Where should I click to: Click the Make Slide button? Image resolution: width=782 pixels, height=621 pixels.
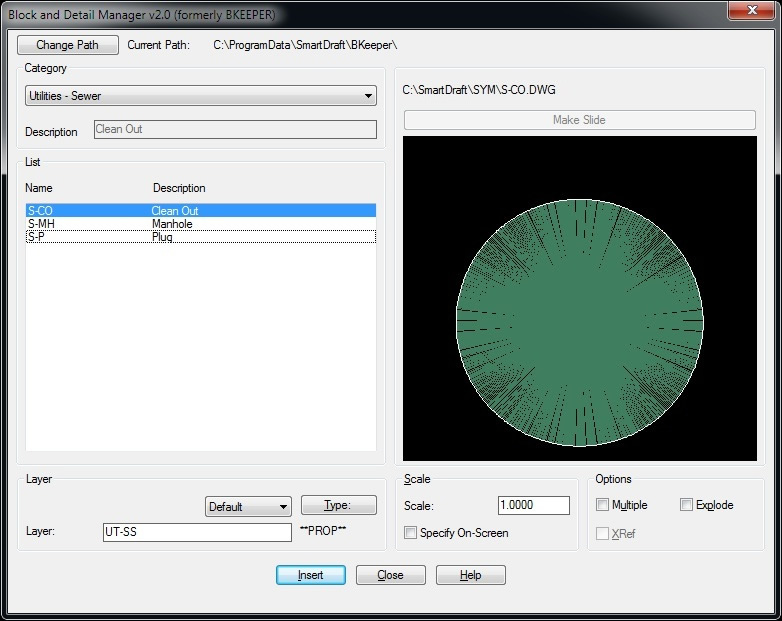point(580,120)
